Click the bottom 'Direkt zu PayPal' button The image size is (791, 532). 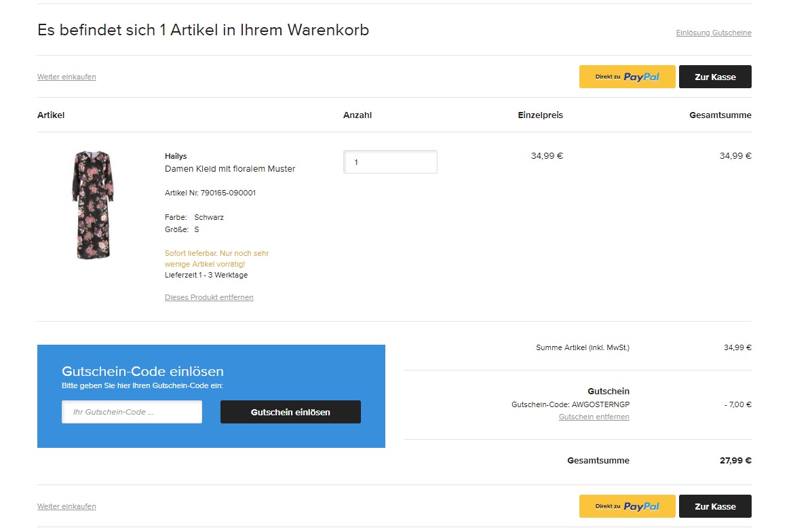(627, 506)
